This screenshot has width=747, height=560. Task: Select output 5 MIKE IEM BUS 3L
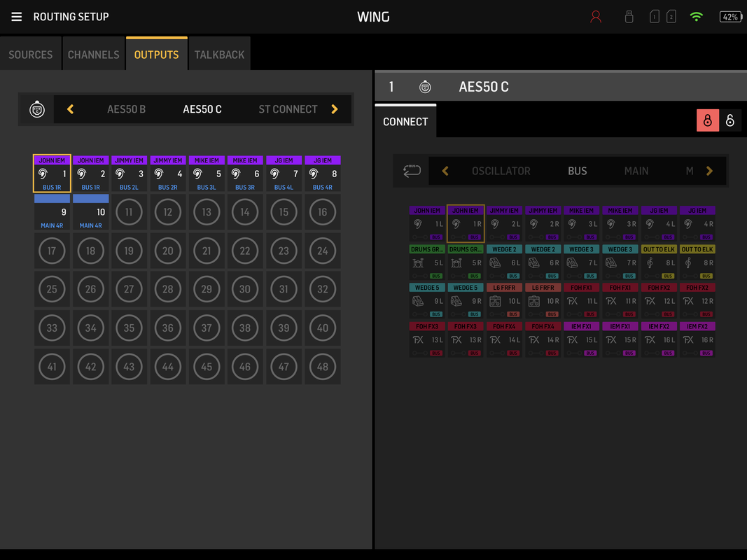click(207, 174)
